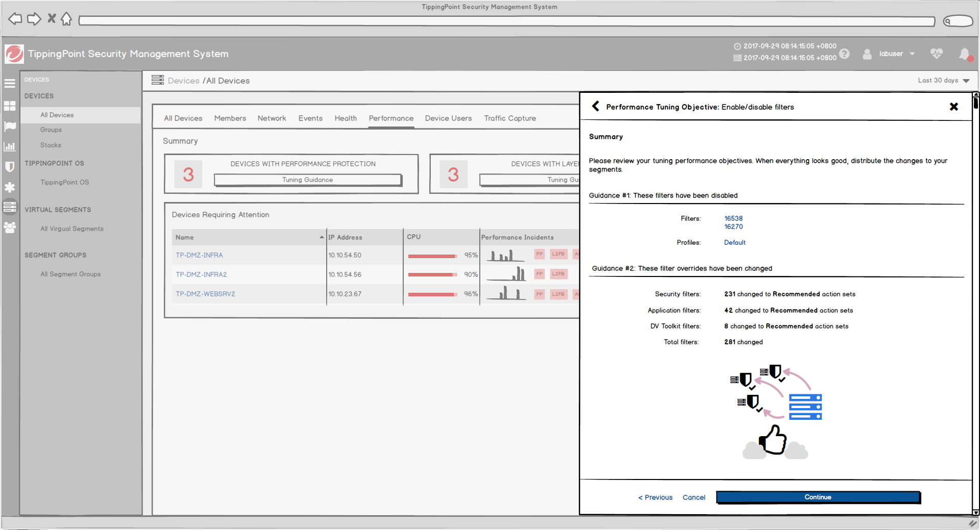
Task: Click the devices breadcrumb icon
Action: coord(158,80)
